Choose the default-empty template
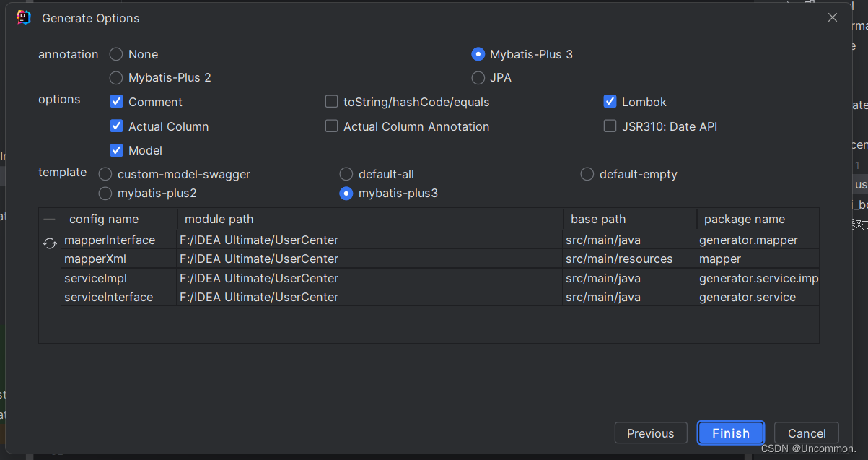Screen dimensions: 868x460 [x=587, y=174]
